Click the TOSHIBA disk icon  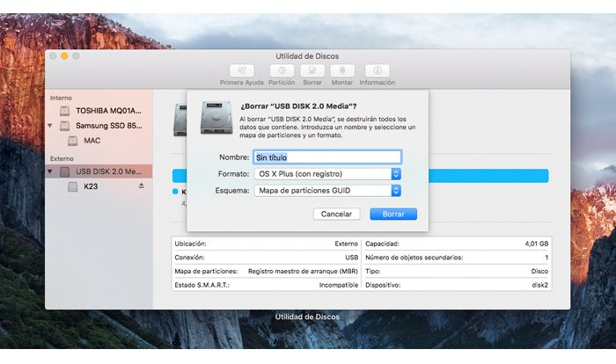click(65, 111)
